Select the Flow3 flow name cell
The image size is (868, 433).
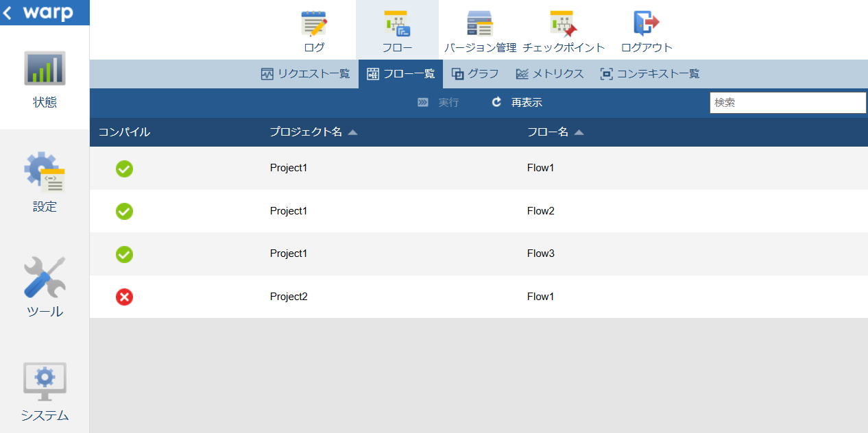coord(540,253)
